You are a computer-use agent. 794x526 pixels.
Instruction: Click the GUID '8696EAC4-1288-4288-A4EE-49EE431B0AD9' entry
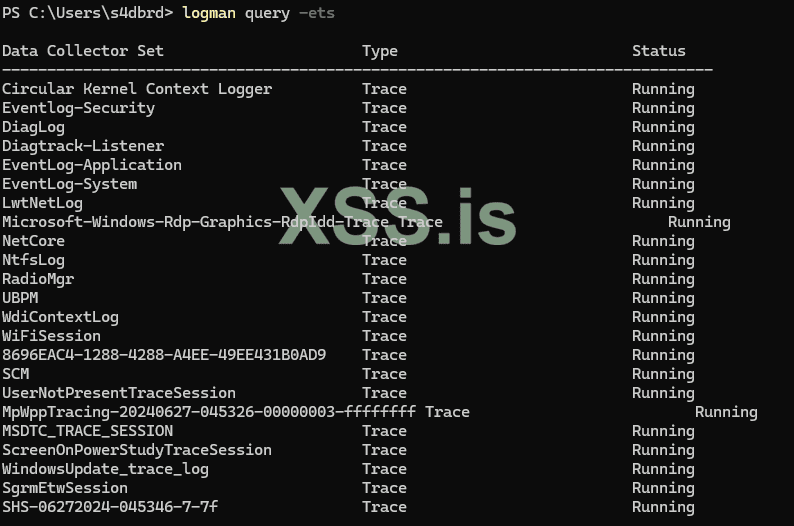164,355
